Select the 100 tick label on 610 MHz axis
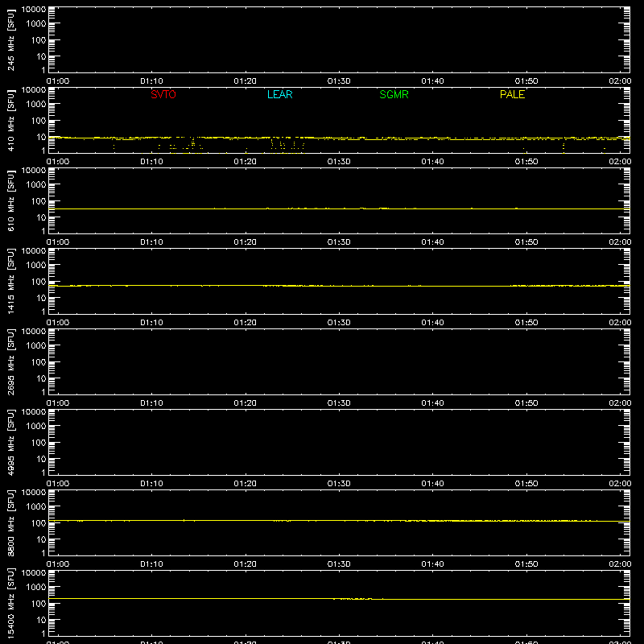The image size is (644, 644). (39, 201)
